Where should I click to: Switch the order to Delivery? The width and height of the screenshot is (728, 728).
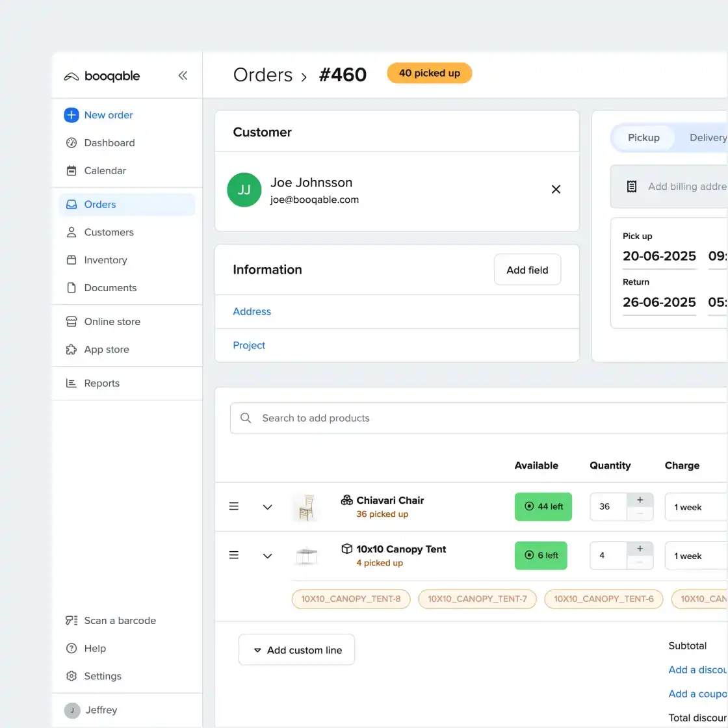707,137
